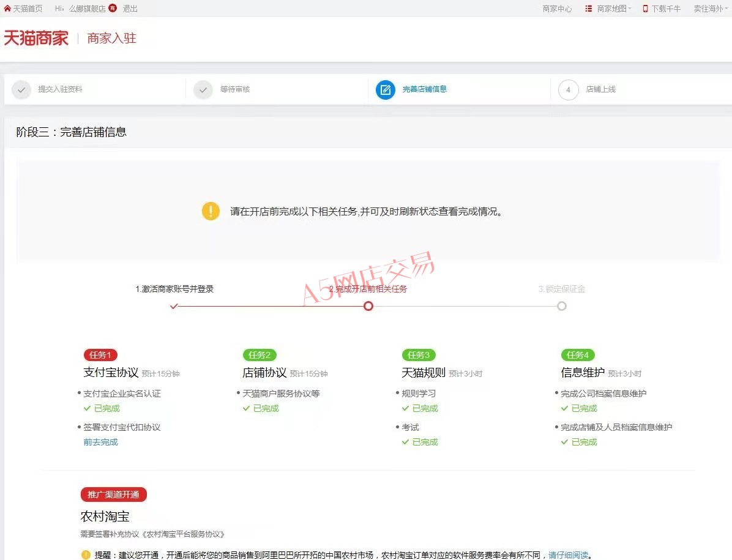Expand the 商家地图 dropdown
The image size is (732, 560).
(613, 9)
